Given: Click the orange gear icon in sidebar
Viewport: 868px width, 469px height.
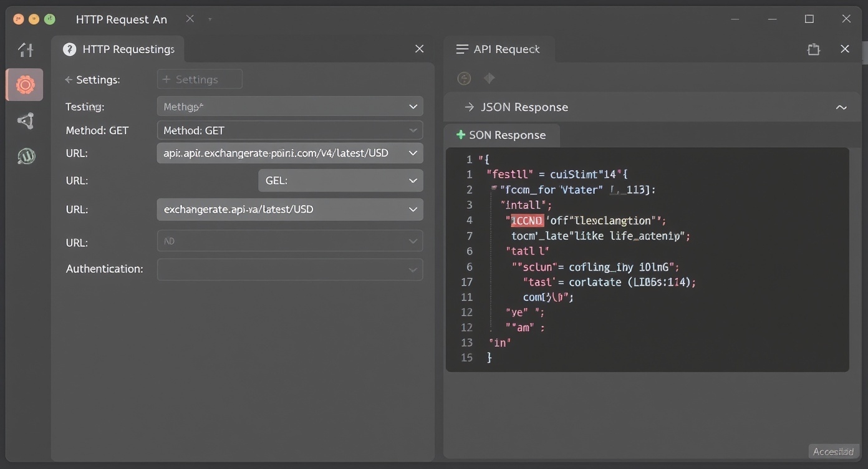Looking at the screenshot, I should [x=25, y=85].
